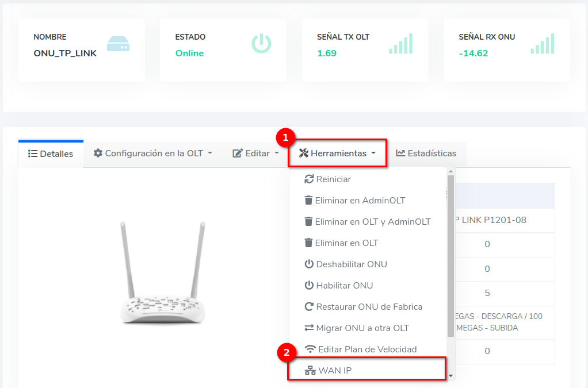
Task: Click the green power status icon
Action: coord(261,44)
